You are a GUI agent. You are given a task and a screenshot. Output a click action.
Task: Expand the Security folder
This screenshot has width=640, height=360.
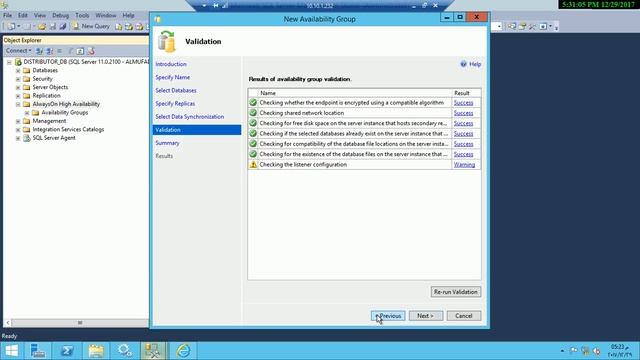tap(18, 79)
